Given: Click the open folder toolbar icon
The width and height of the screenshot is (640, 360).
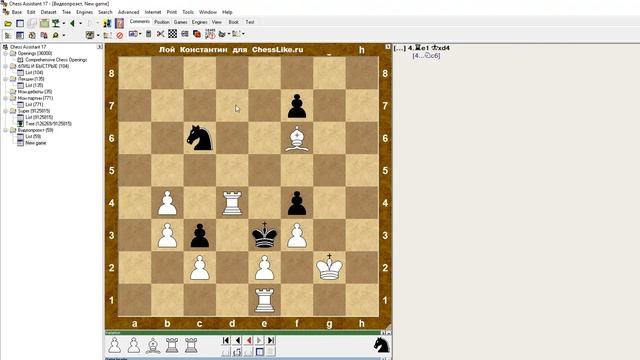Looking at the screenshot, I should (x=8, y=24).
